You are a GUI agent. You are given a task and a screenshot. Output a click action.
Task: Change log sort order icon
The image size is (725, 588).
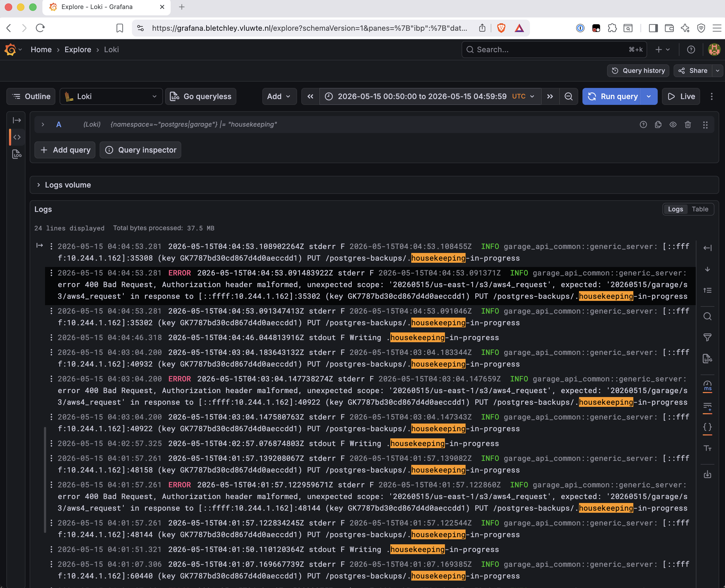coord(708,290)
